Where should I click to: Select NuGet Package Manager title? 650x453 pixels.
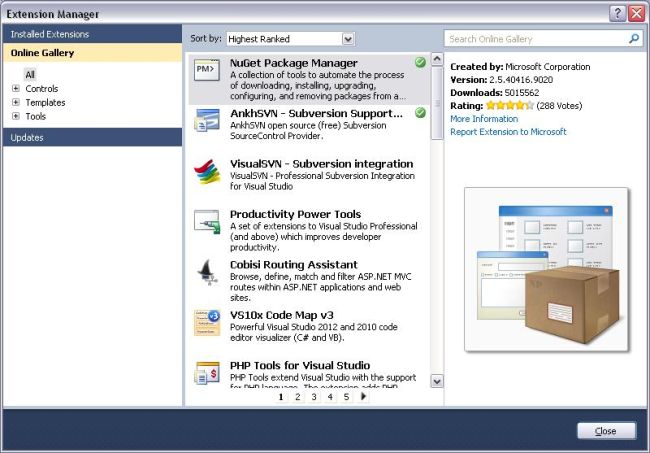click(x=293, y=63)
